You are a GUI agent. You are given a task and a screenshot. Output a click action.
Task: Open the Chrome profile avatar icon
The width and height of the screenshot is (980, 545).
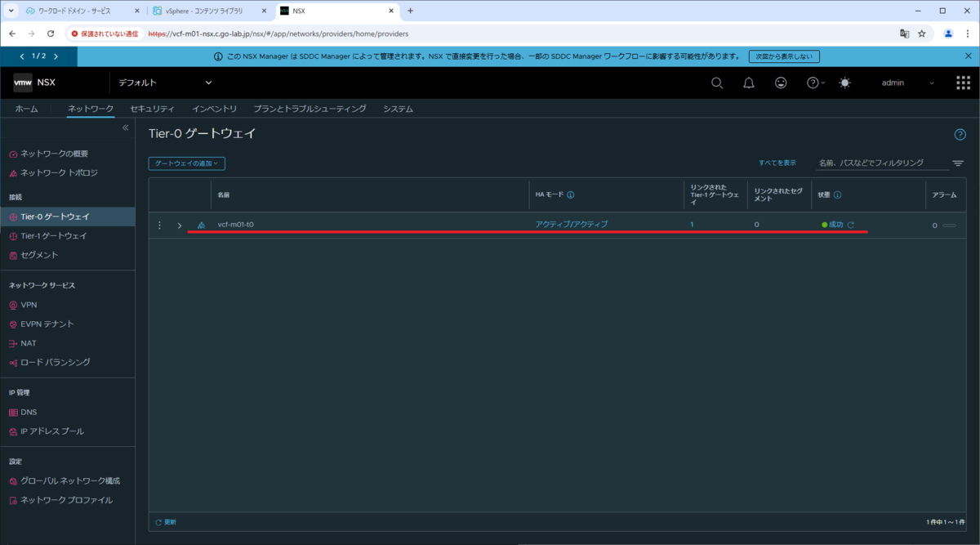point(948,34)
